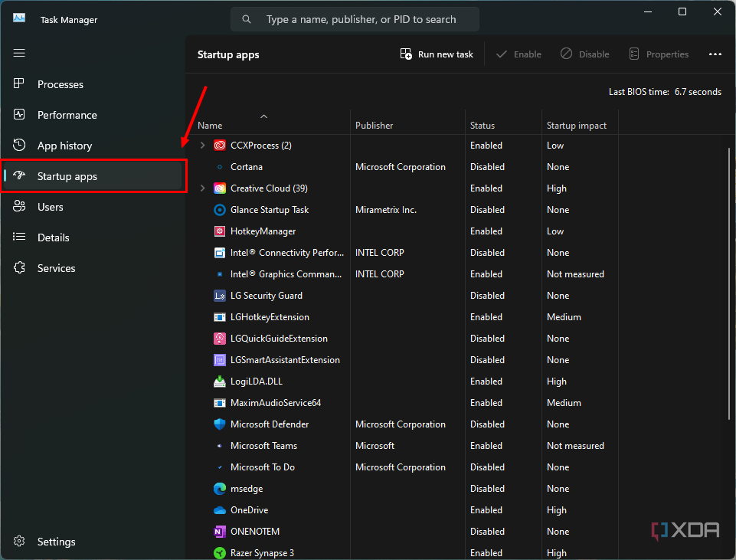The width and height of the screenshot is (736, 560).
Task: Click the HotkeyManager icon
Action: 220,231
